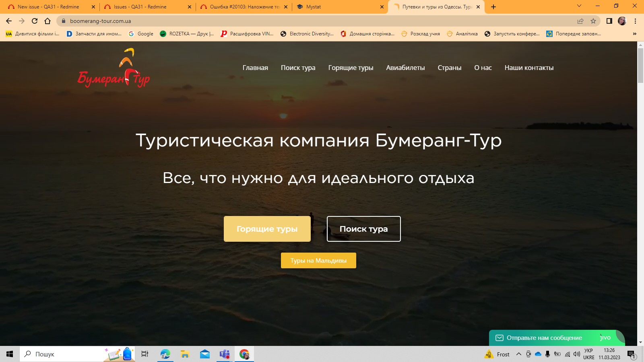Show hidden system tray icons
This screenshot has width=644, height=362.
pos(518,354)
